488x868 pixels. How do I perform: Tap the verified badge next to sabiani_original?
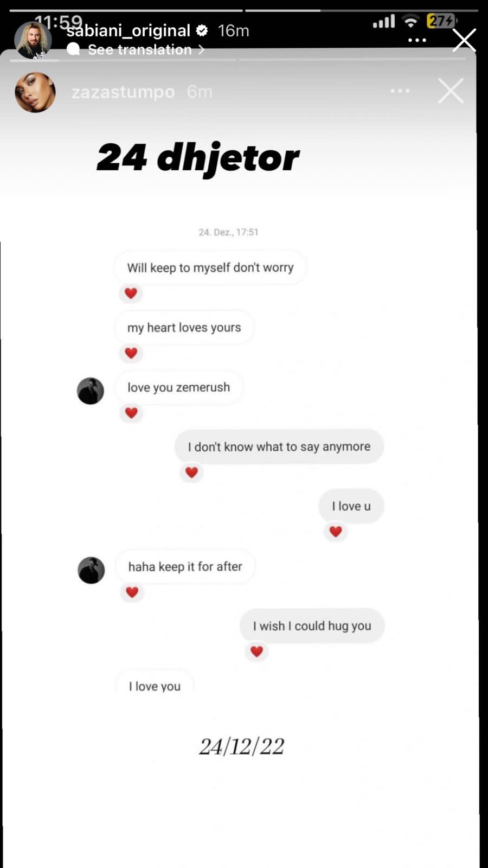(202, 30)
